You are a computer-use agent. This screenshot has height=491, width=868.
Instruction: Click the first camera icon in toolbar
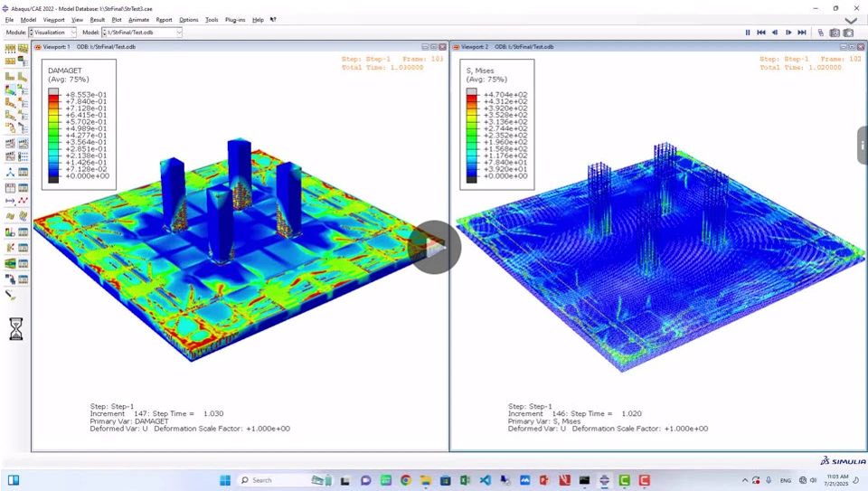[x=835, y=33]
